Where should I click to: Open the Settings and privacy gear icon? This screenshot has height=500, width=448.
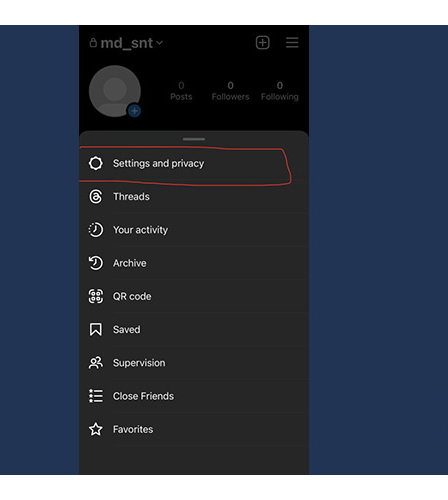coord(96,163)
